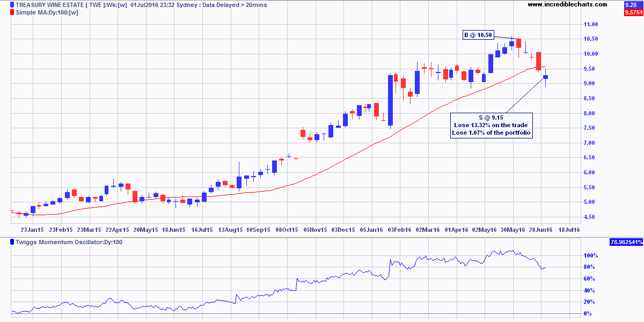Click the 9.5751 moving average value box
644x322 pixels.
tap(633, 12)
